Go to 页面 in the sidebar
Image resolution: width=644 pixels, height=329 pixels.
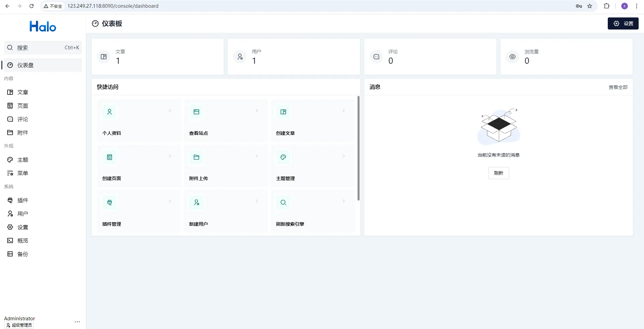(x=43, y=106)
